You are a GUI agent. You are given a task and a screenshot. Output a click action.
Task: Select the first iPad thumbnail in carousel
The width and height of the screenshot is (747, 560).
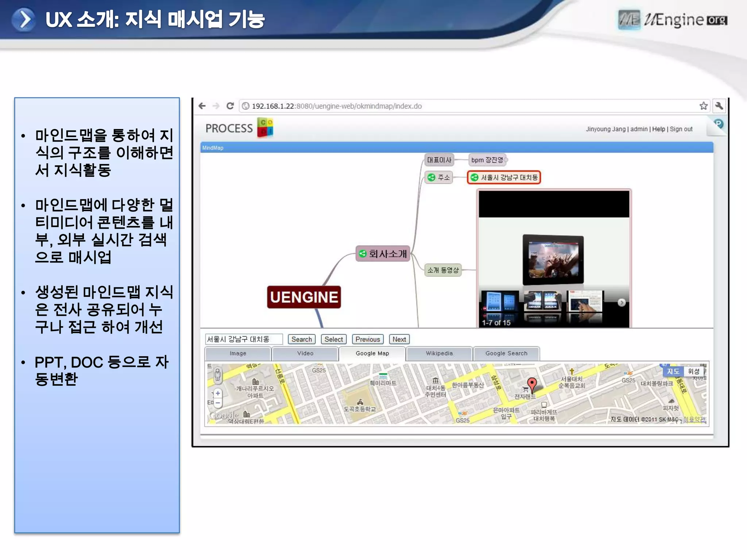tap(500, 301)
